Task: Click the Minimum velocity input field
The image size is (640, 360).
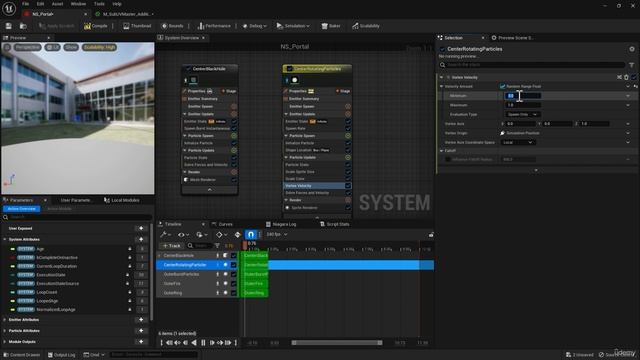Action: [523, 96]
